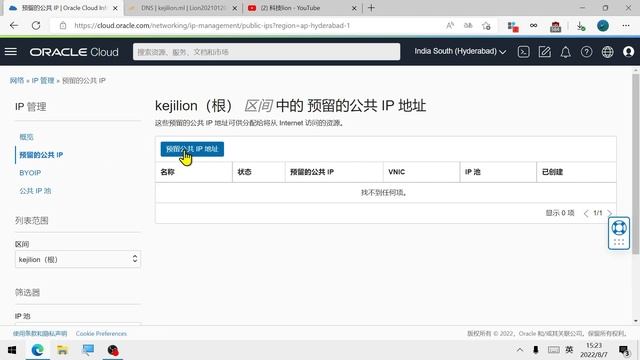
Task: Expand the India South (Hyderabad) region dropdown
Action: coord(460,51)
